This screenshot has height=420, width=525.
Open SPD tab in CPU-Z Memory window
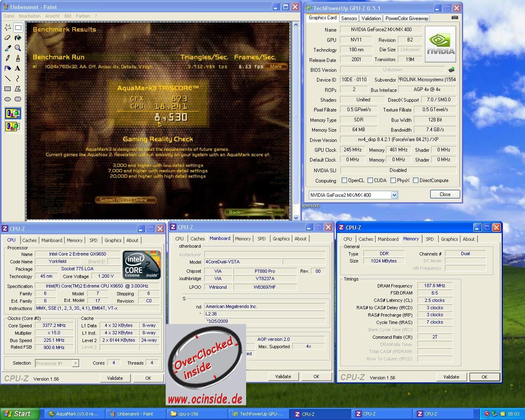point(429,239)
